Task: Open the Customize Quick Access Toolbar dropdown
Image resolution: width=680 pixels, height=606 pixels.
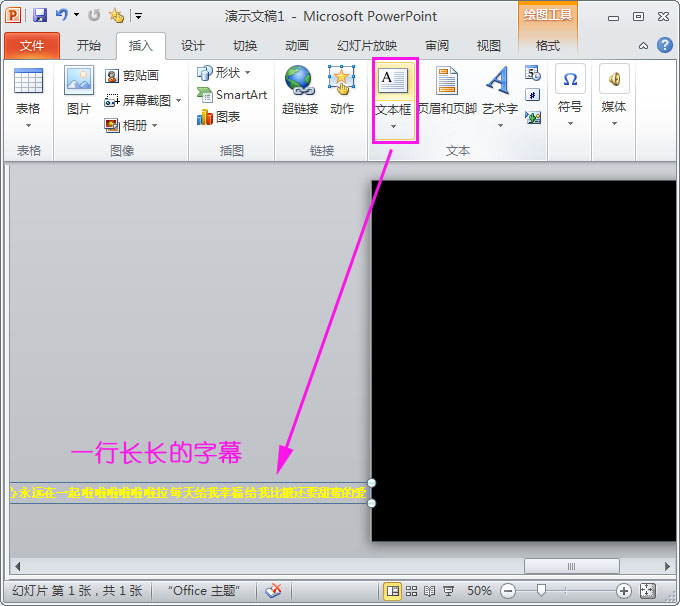Action: point(138,16)
